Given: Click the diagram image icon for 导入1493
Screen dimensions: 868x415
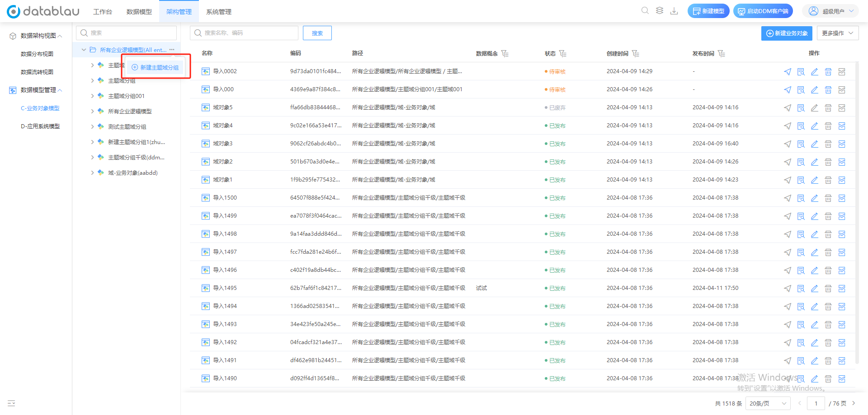Looking at the screenshot, I should click(842, 325).
